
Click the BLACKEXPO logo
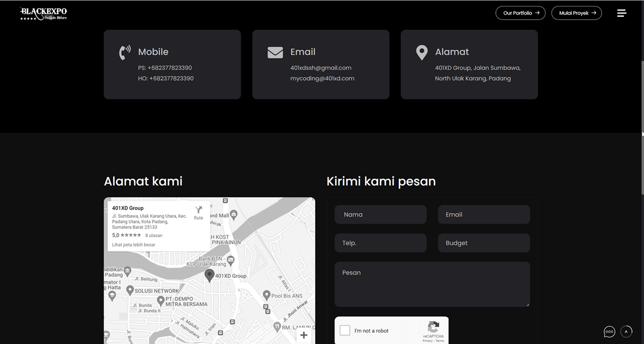click(x=43, y=13)
